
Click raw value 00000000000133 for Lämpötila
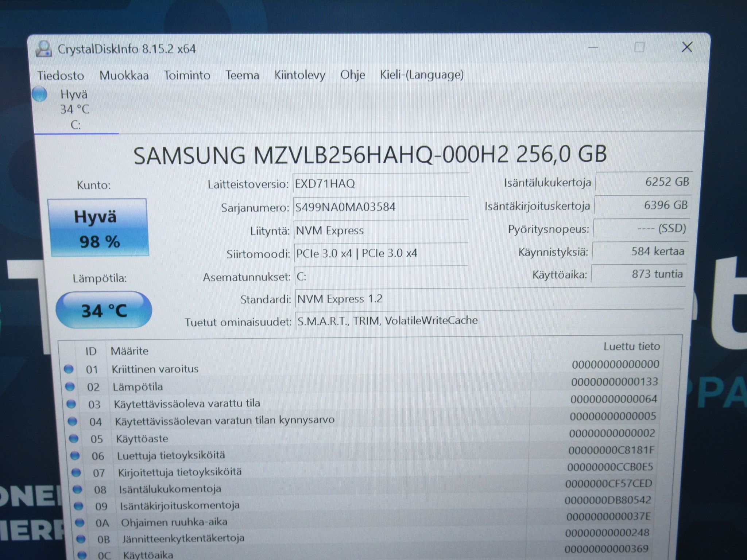pos(615,382)
